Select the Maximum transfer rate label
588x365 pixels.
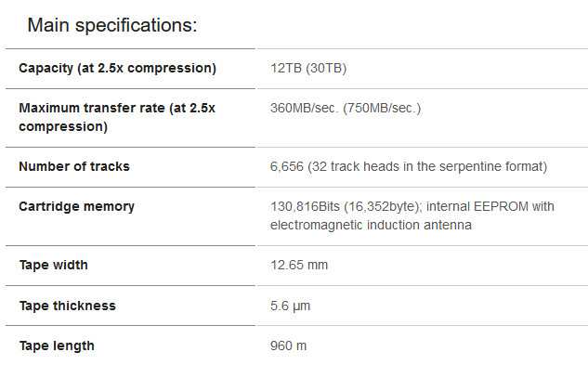tap(117, 117)
